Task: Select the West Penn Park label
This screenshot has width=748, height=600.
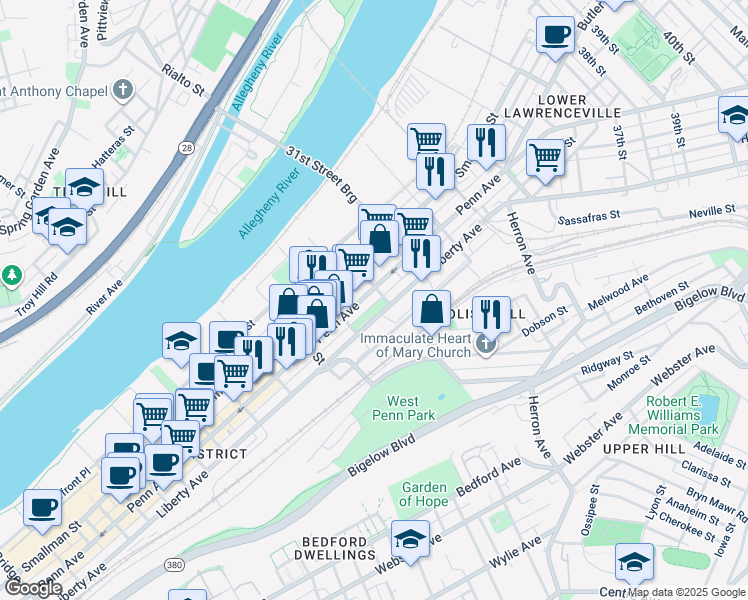Action: click(x=403, y=408)
